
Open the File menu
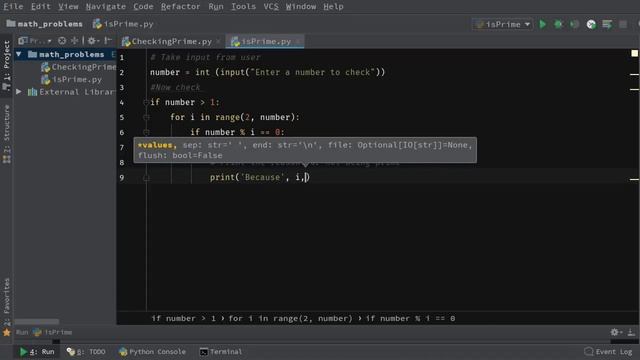pos(13,7)
